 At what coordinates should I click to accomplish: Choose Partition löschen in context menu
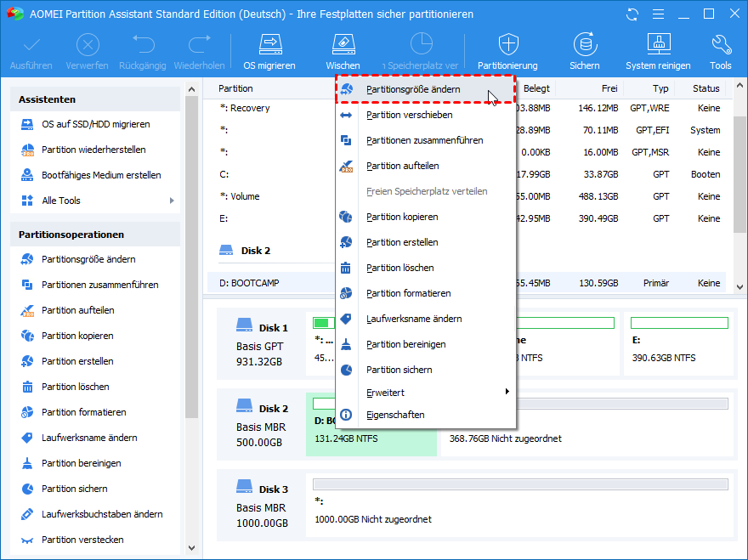pyautogui.click(x=399, y=268)
